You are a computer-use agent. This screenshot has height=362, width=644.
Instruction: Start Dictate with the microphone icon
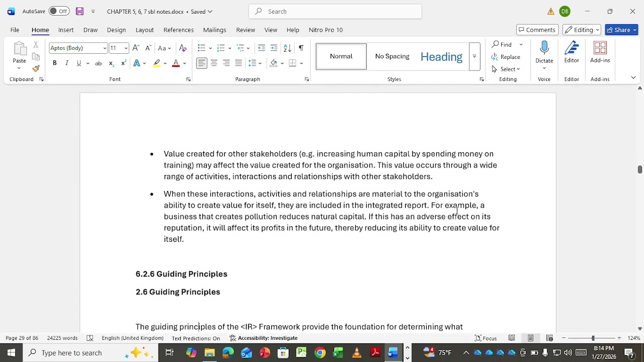tap(544, 48)
